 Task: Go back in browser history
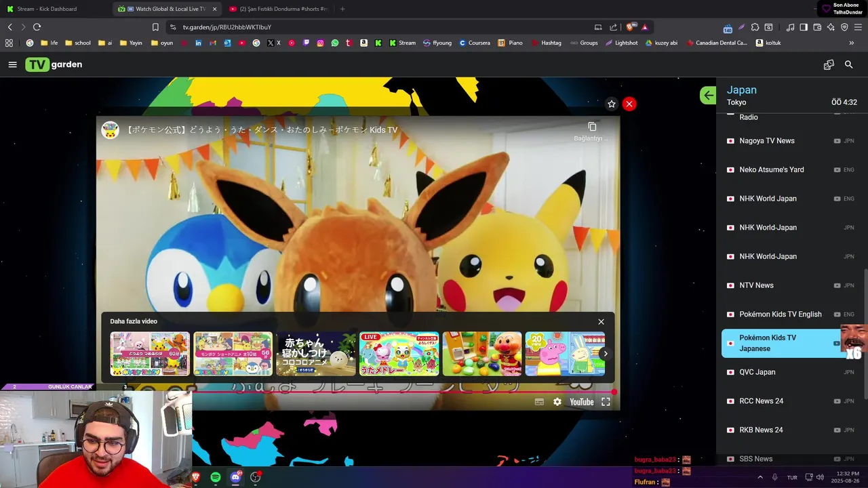9,27
